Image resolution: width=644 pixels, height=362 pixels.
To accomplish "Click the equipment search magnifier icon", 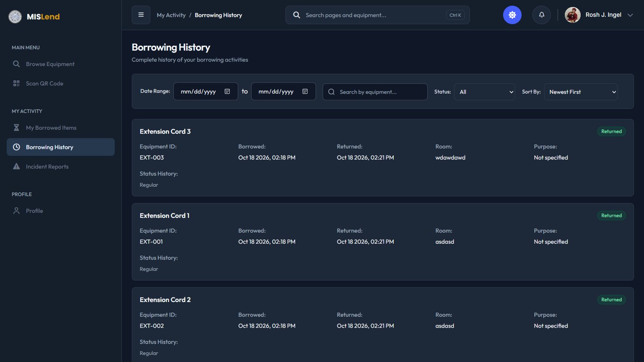I will [331, 92].
